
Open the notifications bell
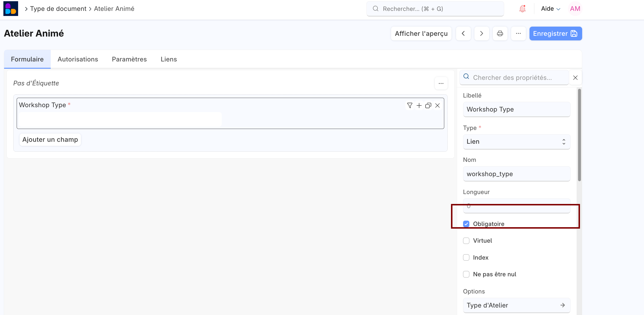pyautogui.click(x=522, y=9)
